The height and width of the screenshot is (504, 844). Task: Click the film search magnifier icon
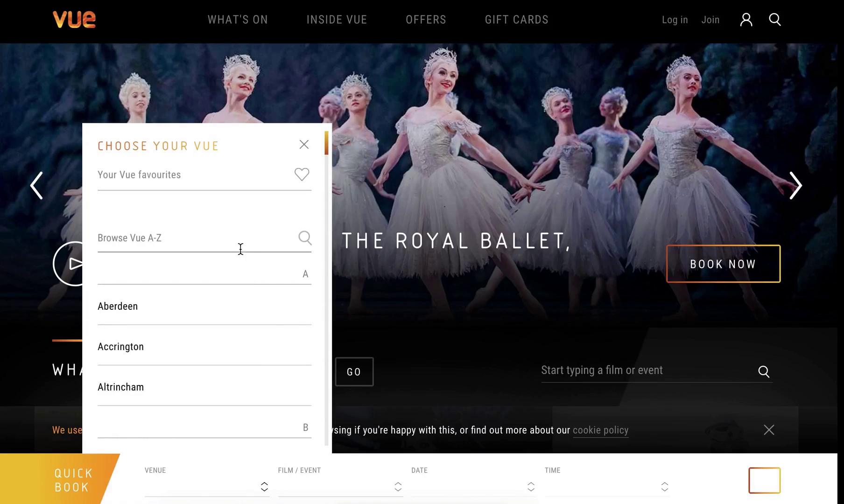[x=764, y=371]
